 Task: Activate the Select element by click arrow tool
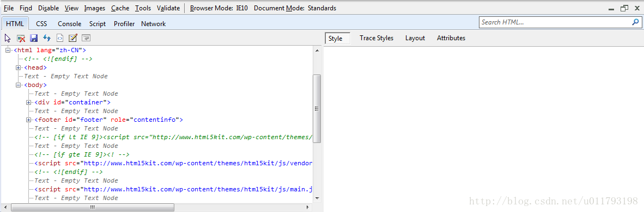tap(8, 38)
